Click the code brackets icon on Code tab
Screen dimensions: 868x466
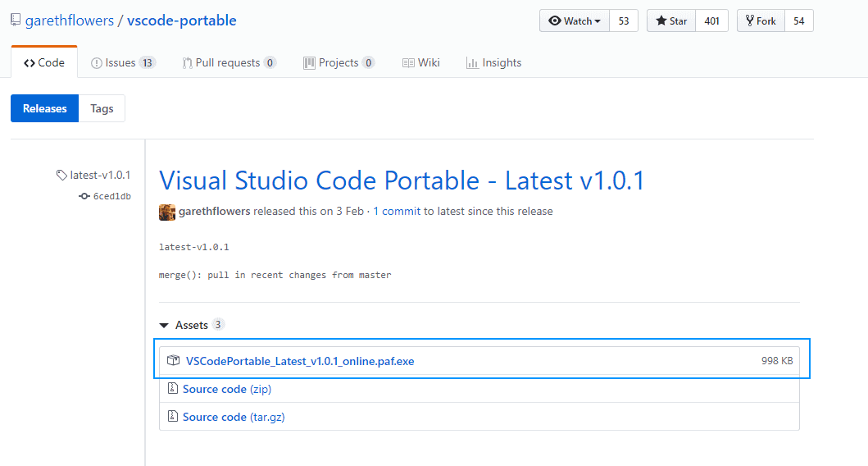coord(30,63)
